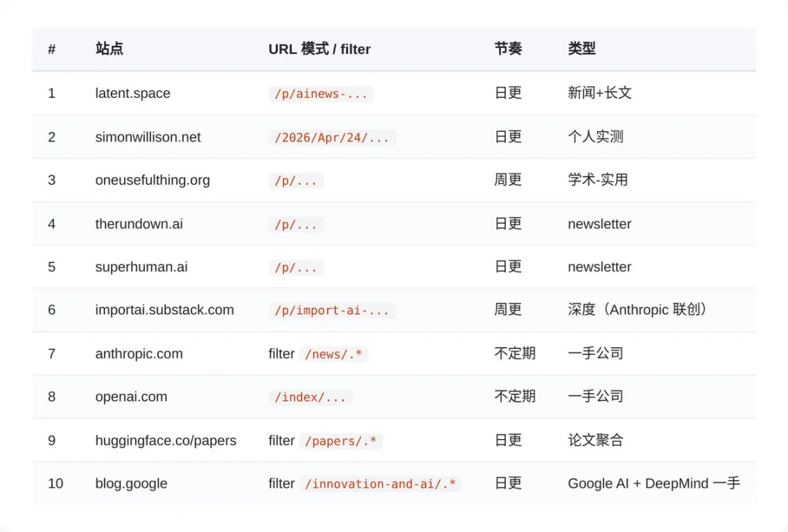Click '日更' in the blog.google row

tap(508, 484)
